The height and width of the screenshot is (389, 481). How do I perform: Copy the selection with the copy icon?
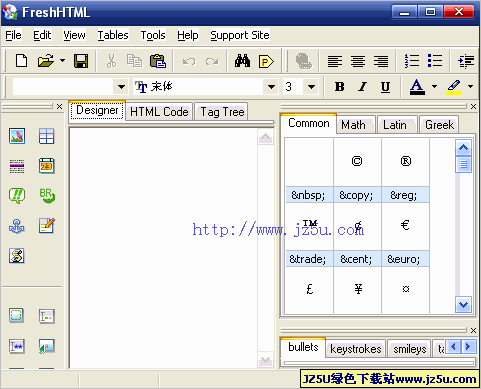(134, 61)
